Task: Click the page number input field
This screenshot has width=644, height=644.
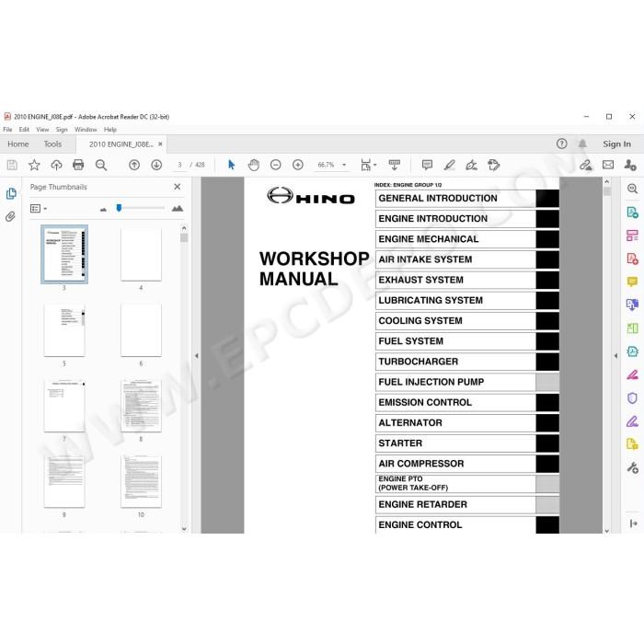Action: [x=179, y=165]
